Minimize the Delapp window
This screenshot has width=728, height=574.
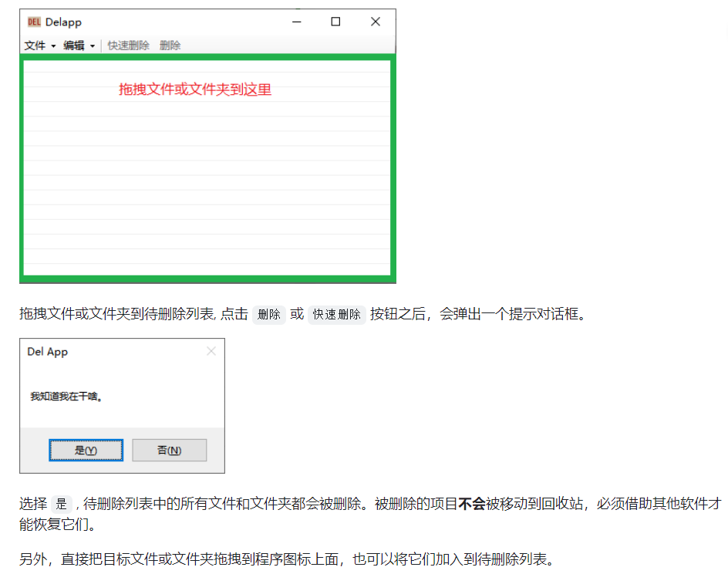[297, 22]
